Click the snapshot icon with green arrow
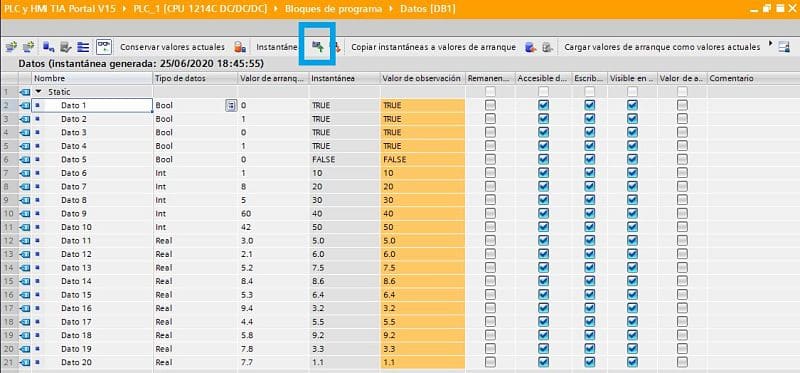This screenshot has height=373, width=800. (x=318, y=47)
